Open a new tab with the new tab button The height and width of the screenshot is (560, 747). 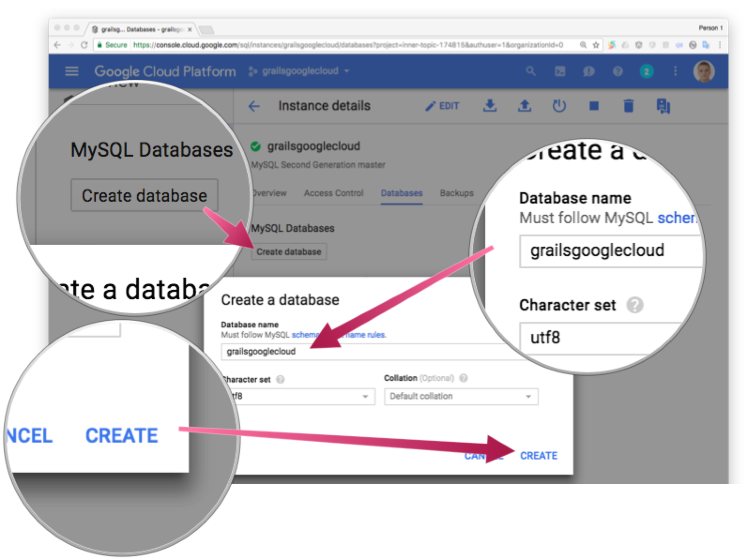pos(206,30)
